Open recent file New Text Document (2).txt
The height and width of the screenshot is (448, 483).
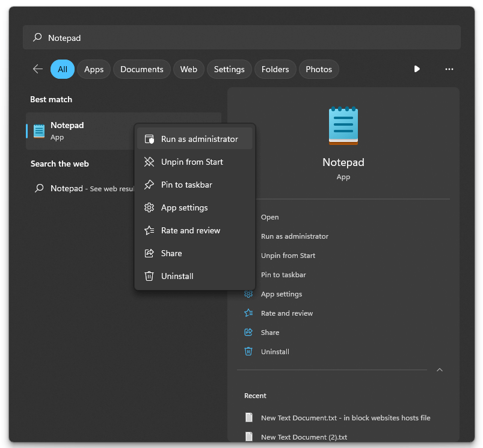tap(304, 437)
